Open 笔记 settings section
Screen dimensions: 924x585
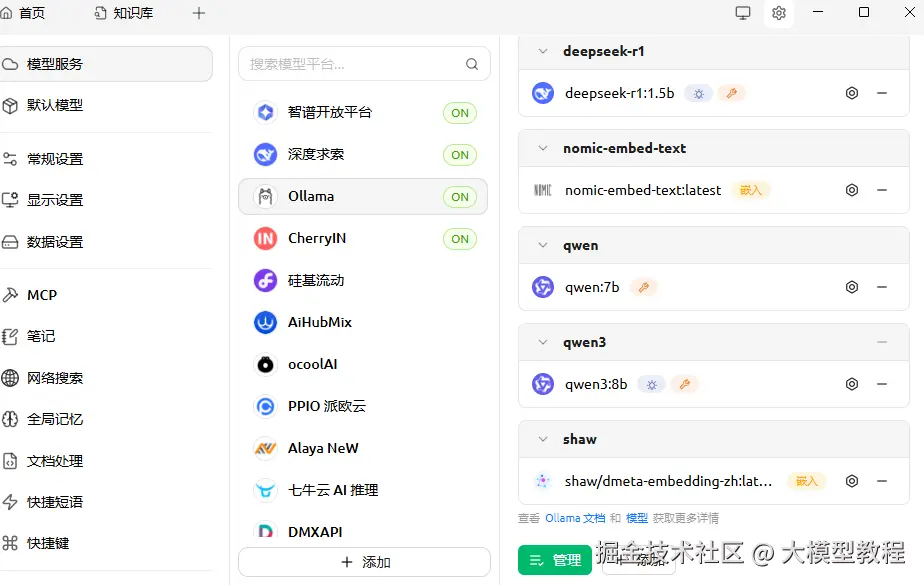tap(105, 336)
